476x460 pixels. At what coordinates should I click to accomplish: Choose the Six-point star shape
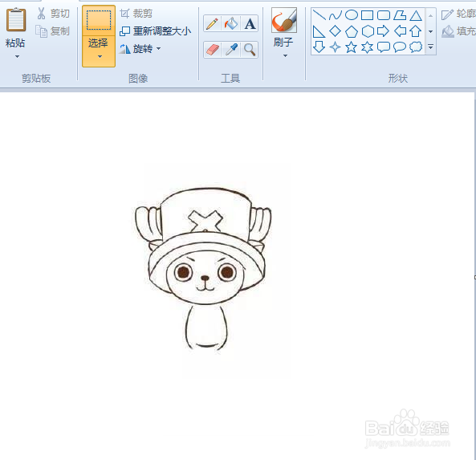tap(368, 47)
